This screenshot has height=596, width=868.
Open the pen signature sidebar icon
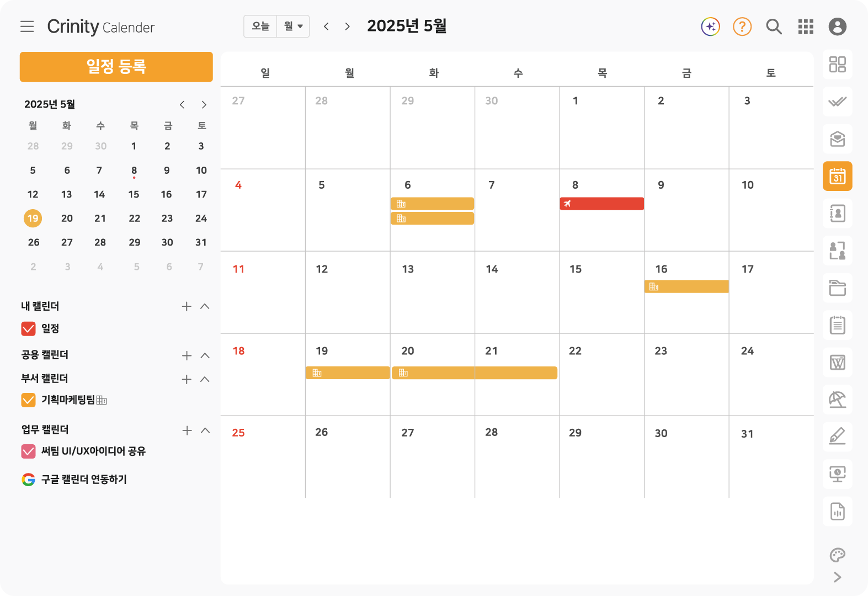click(837, 437)
